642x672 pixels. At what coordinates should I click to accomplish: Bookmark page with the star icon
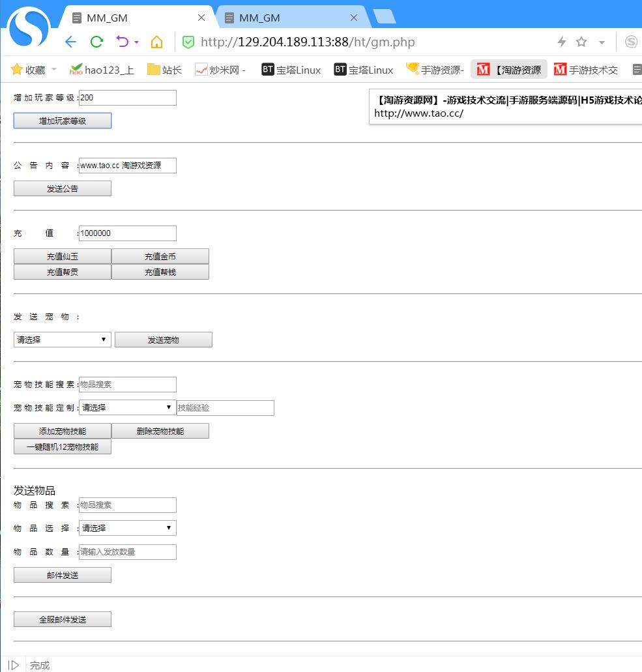click(581, 42)
